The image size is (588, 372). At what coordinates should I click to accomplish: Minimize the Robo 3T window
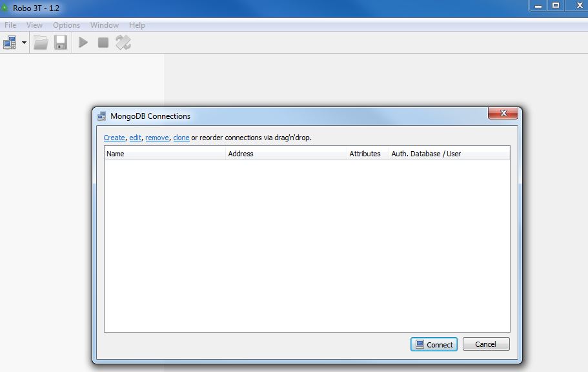[x=538, y=6]
